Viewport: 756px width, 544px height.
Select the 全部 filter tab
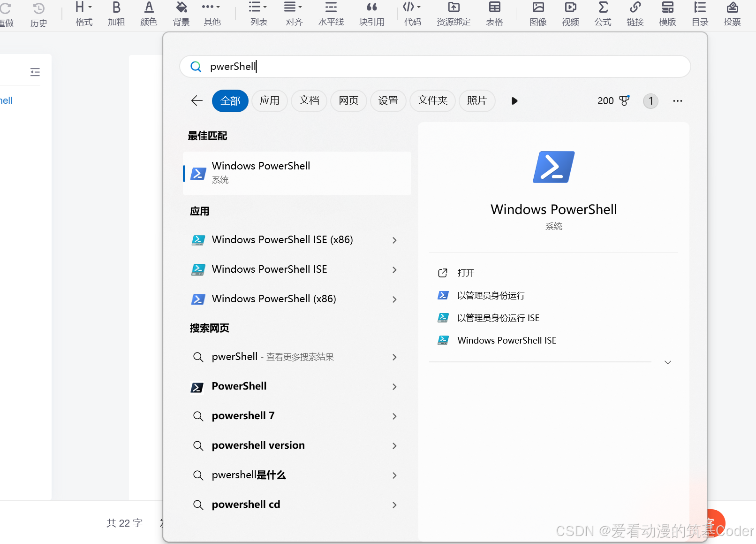[x=230, y=100]
